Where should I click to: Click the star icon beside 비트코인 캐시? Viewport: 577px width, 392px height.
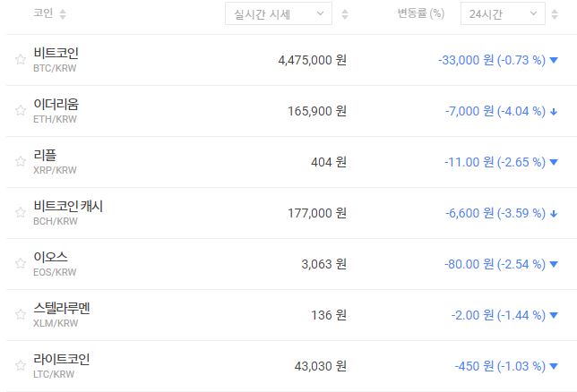[20, 213]
